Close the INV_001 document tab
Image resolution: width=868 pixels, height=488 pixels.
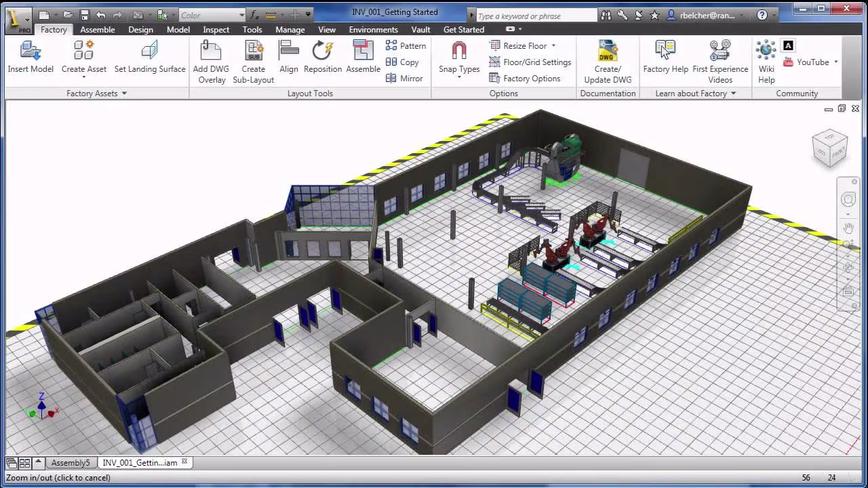184,462
